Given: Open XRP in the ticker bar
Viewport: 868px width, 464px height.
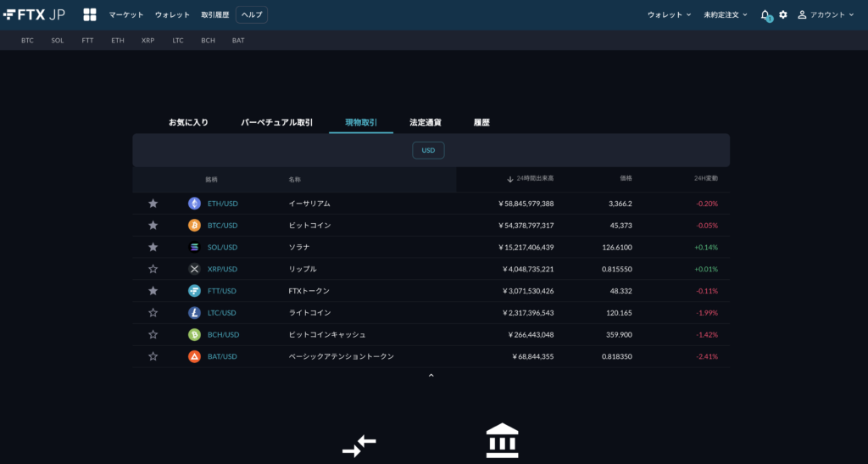Looking at the screenshot, I should [147, 41].
